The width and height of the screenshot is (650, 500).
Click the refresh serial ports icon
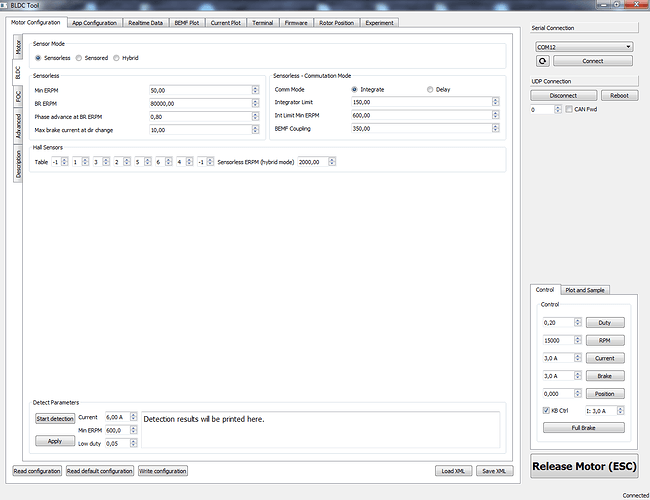[x=543, y=61]
